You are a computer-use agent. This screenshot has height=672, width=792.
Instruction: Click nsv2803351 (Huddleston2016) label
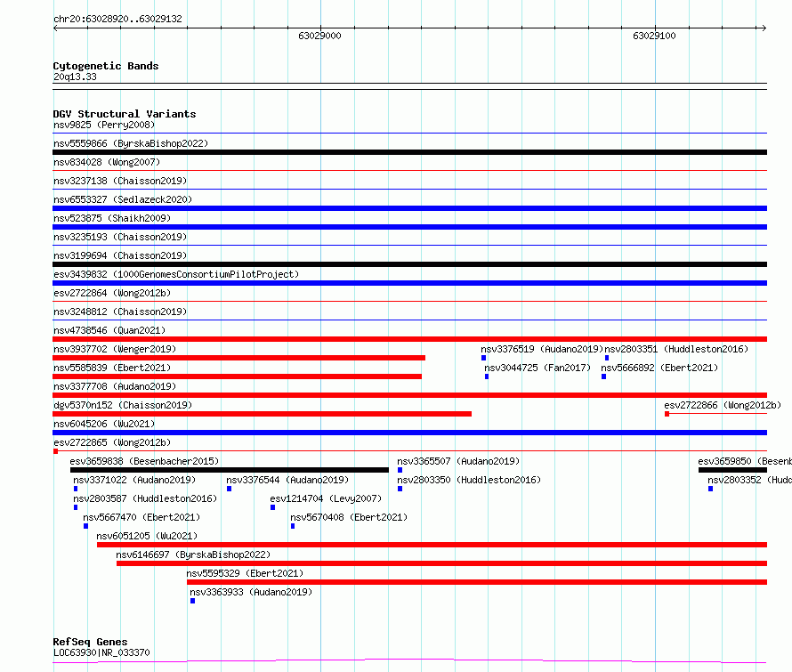click(x=676, y=349)
